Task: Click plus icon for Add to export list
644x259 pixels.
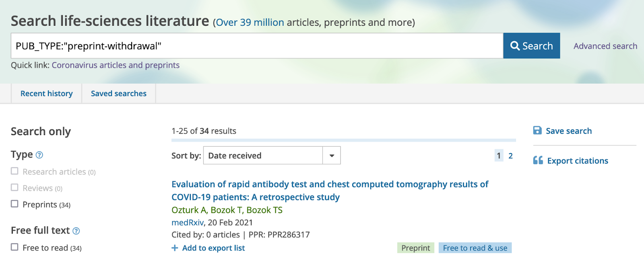Action: (x=175, y=248)
